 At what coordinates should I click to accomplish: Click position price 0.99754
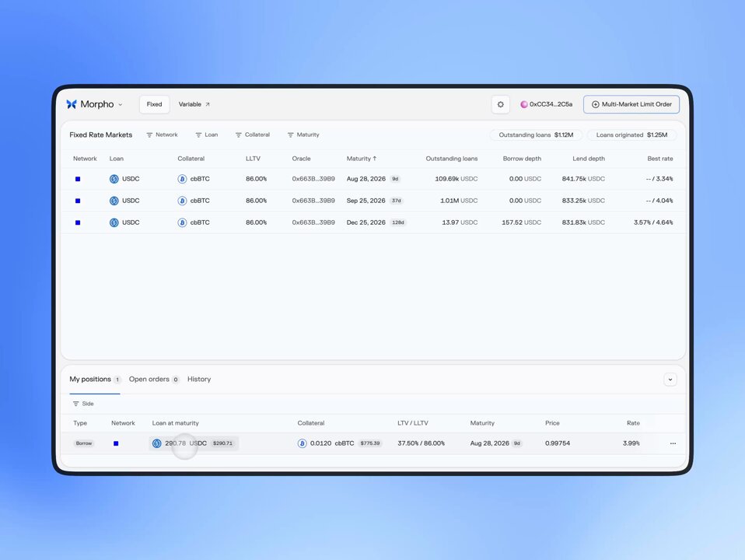click(x=558, y=443)
